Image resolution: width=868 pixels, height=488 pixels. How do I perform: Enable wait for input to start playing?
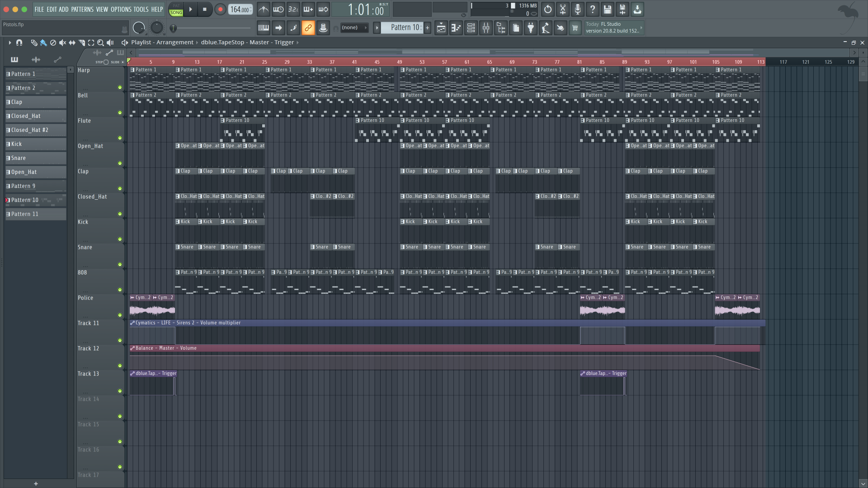click(278, 9)
